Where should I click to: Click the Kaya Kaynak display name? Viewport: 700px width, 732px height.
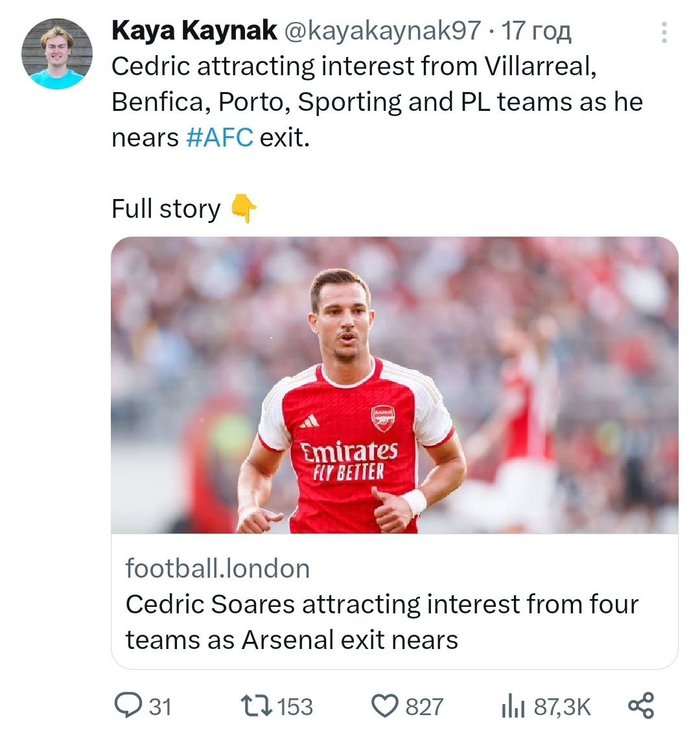[x=194, y=30]
